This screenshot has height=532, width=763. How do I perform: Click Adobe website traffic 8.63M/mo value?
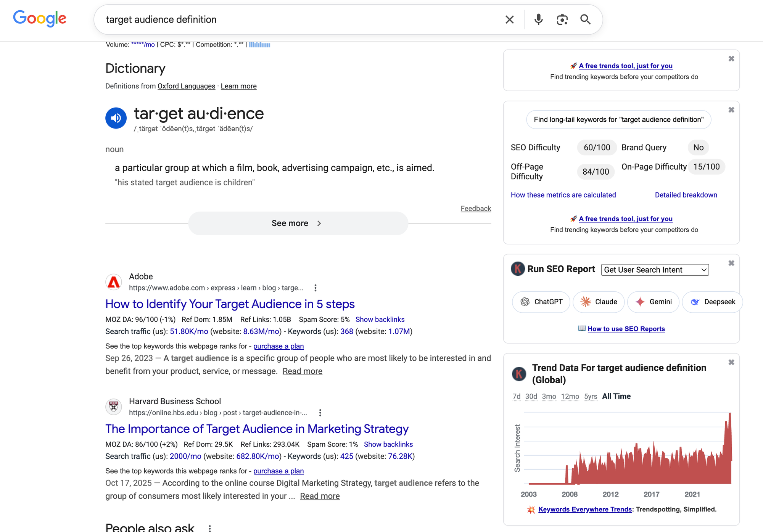point(261,331)
